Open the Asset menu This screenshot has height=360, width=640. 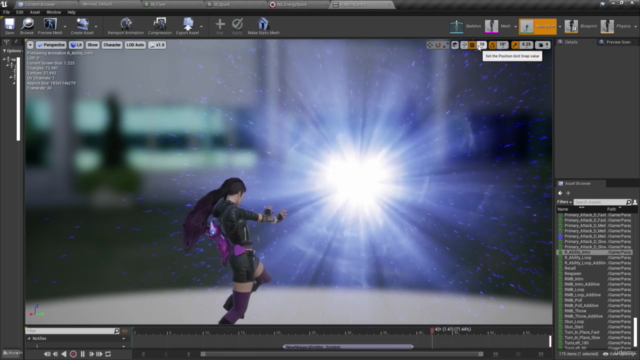pos(35,12)
